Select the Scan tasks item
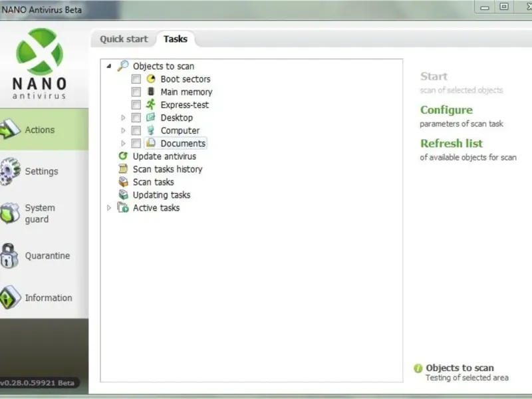The height and width of the screenshot is (399, 532). [x=154, y=182]
